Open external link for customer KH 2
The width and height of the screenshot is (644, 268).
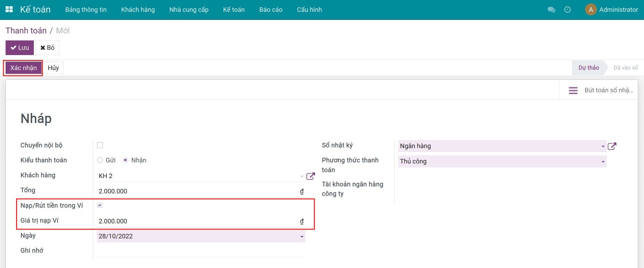(x=310, y=176)
